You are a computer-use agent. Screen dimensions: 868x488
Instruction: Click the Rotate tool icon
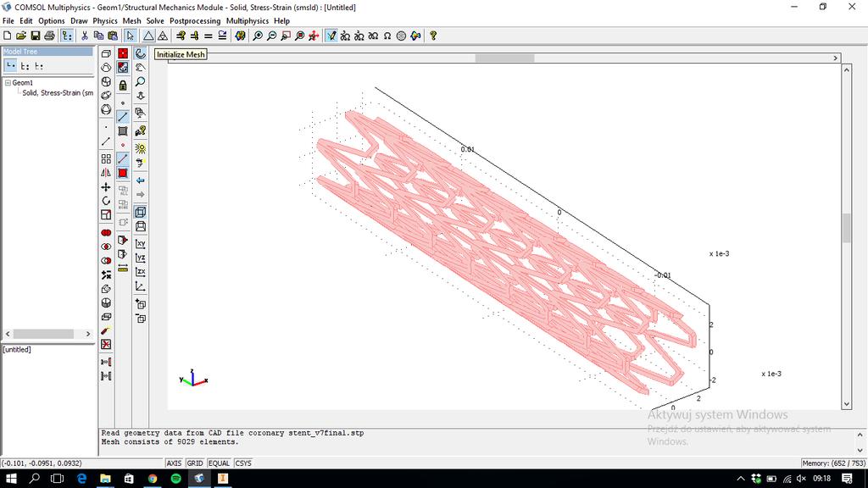tap(106, 201)
